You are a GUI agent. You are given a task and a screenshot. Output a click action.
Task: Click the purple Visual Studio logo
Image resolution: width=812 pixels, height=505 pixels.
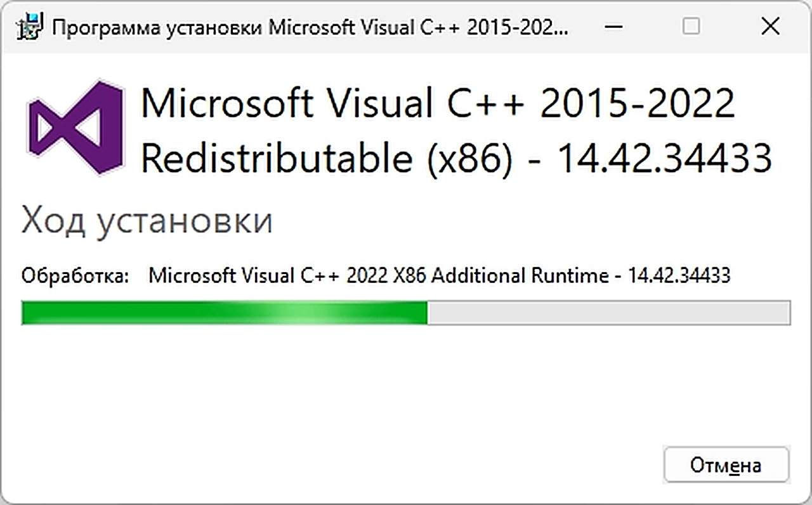pyautogui.click(x=75, y=128)
